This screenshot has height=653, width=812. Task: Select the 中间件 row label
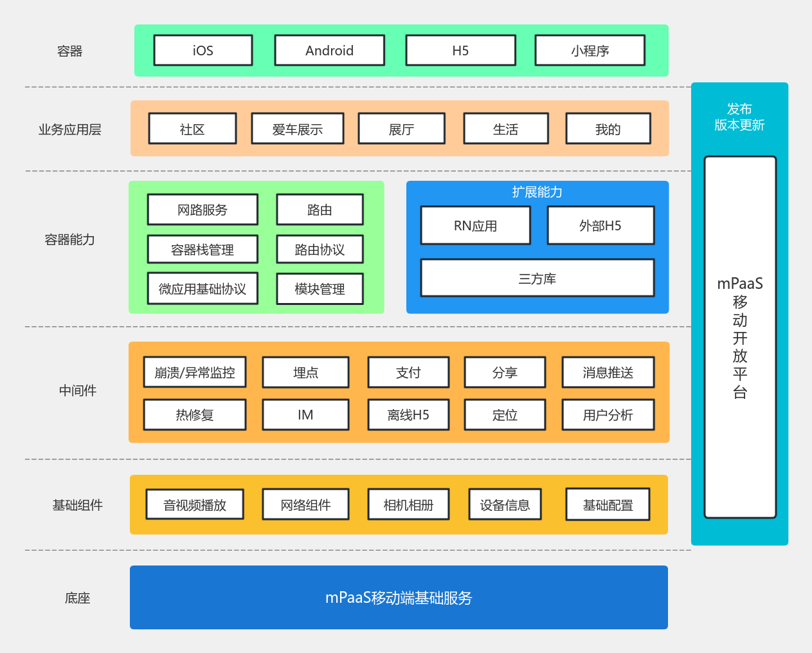[77, 390]
